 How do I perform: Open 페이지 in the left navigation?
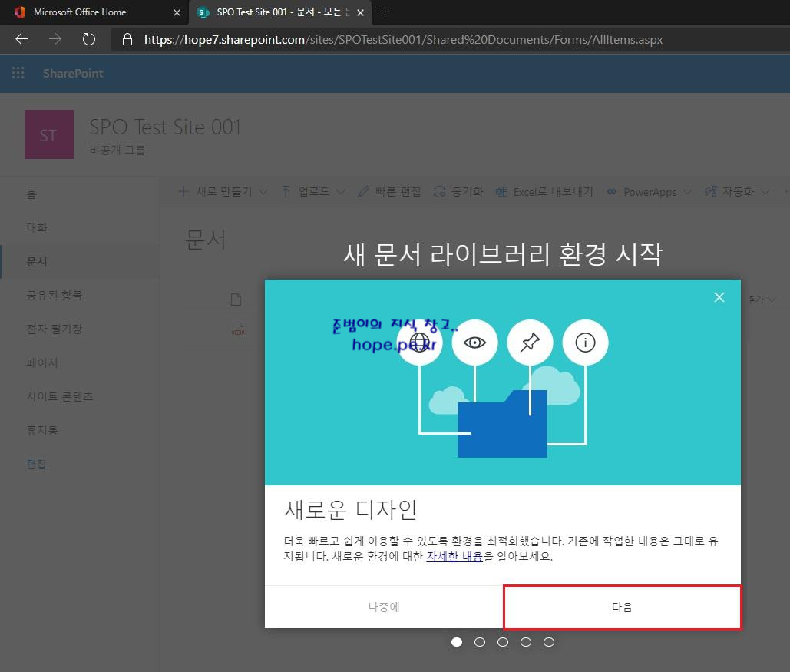click(x=42, y=362)
